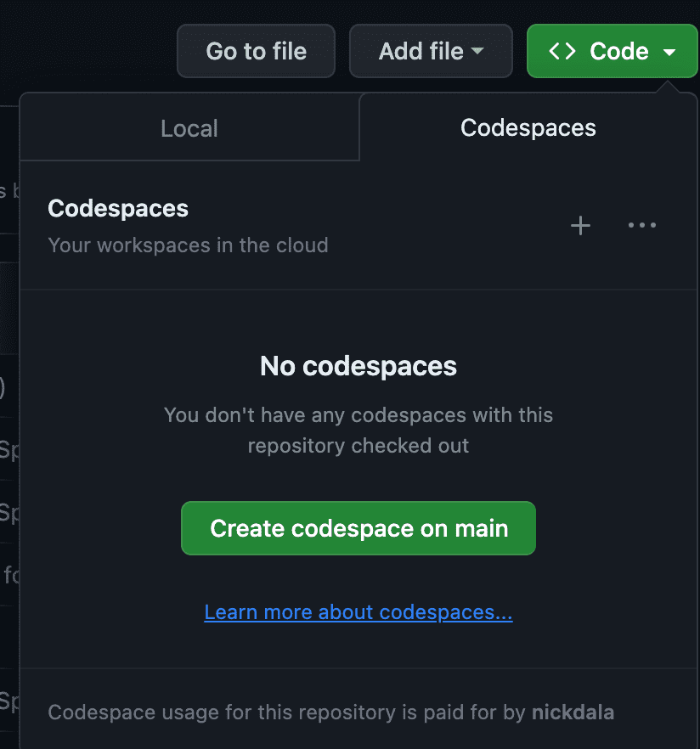Switch to the Local tab
700x749 pixels.
tap(189, 128)
